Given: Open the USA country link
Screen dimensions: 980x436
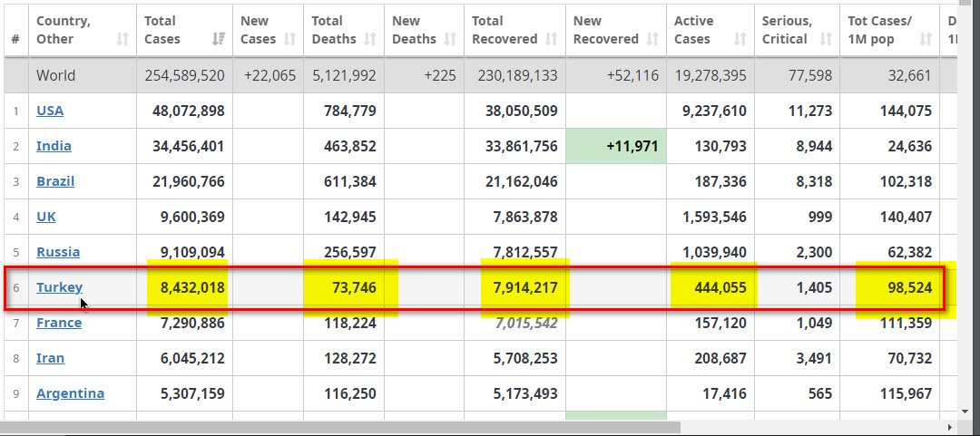Looking at the screenshot, I should point(50,111).
